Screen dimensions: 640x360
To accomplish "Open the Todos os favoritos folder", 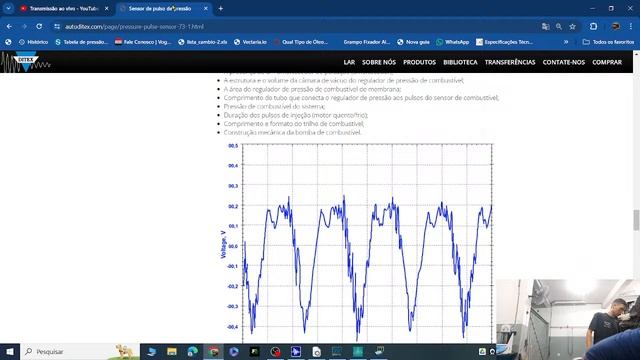I will (x=608, y=42).
